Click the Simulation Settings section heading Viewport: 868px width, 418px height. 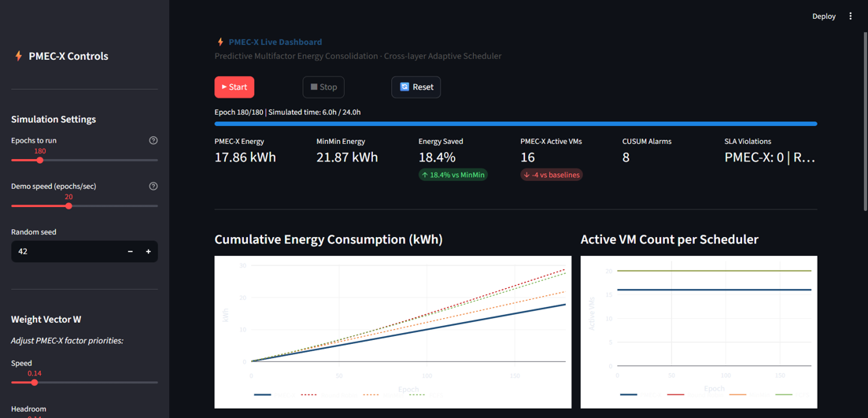click(x=54, y=119)
